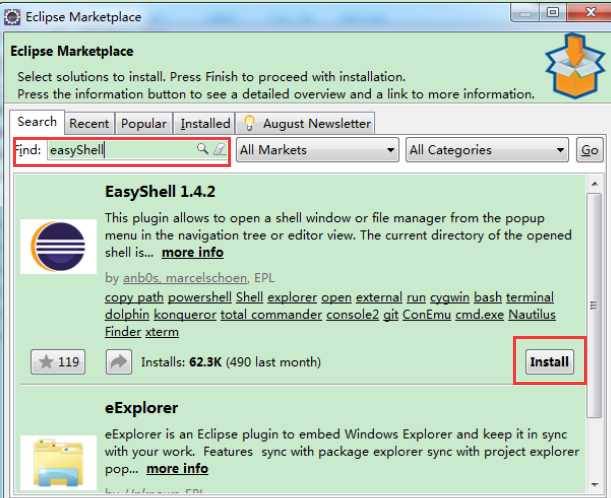
Task: Click the Installs: 62.3K text
Action: (x=181, y=362)
